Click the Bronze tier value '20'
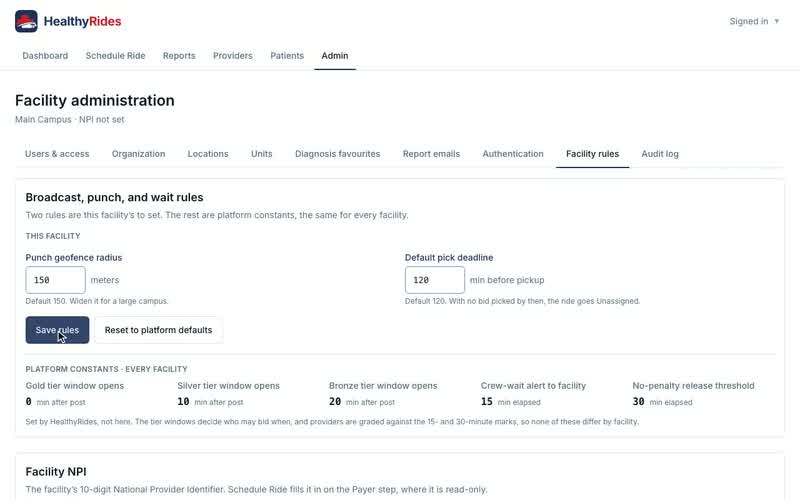 pyautogui.click(x=335, y=402)
